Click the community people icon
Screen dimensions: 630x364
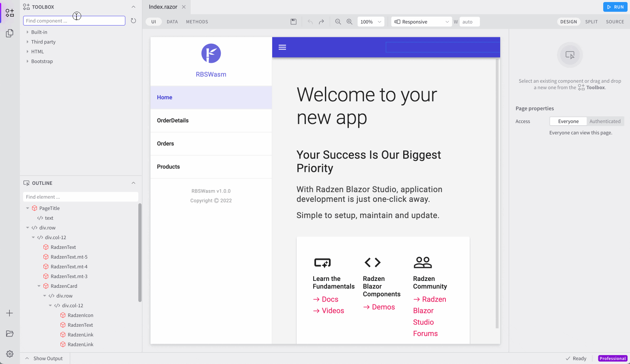(x=423, y=263)
